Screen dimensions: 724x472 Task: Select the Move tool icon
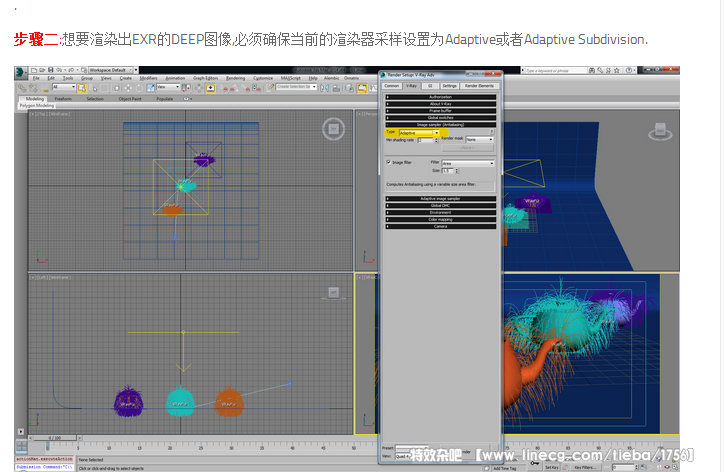(128, 88)
